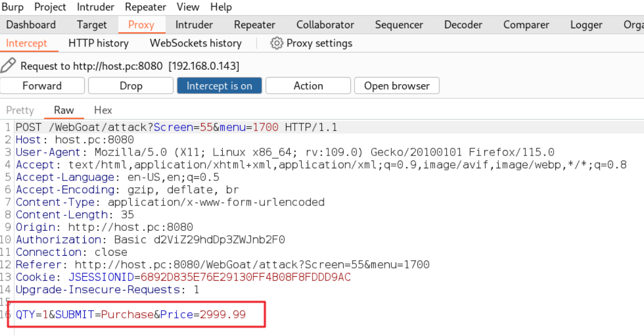Switch to the HTTP history tab

pyautogui.click(x=98, y=43)
